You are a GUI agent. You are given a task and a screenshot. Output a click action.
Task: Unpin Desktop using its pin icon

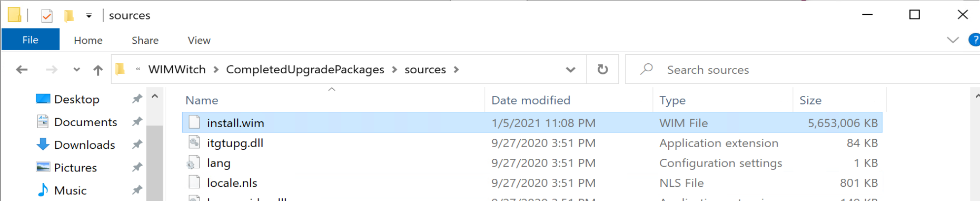(137, 99)
